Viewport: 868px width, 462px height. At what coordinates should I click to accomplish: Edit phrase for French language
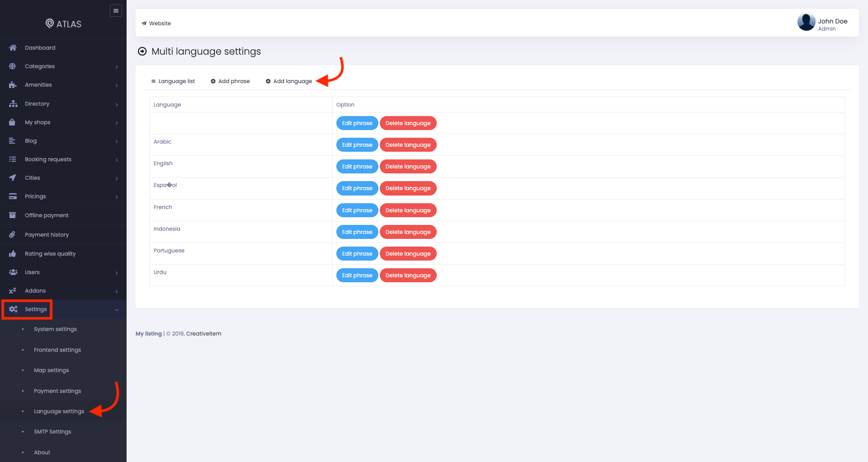[x=357, y=210]
